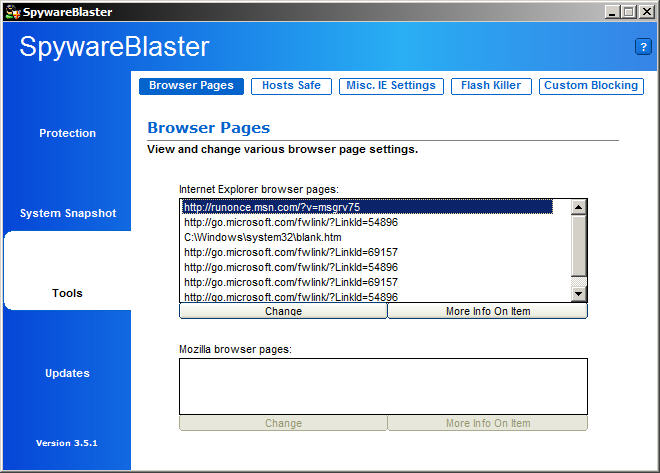Select Tools in the sidebar

click(67, 293)
